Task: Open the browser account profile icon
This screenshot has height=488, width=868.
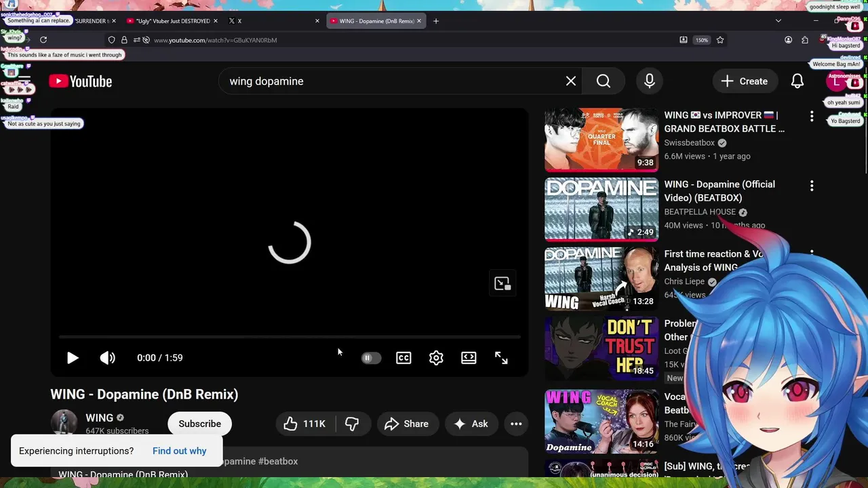Action: 788,40
